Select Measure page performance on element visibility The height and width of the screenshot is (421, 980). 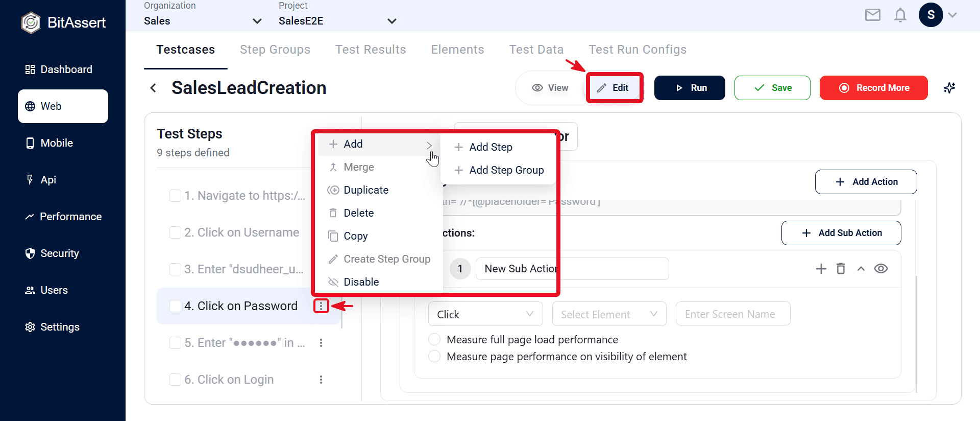pyautogui.click(x=434, y=356)
